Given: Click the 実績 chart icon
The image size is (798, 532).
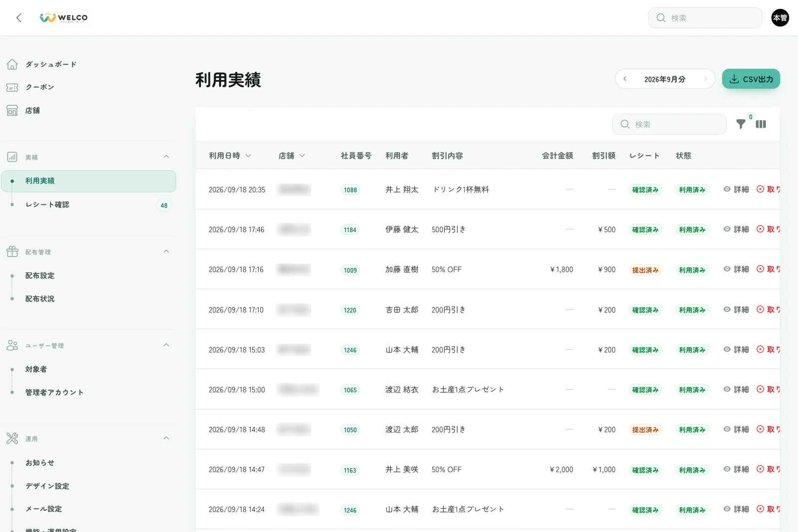Looking at the screenshot, I should pyautogui.click(x=12, y=157).
